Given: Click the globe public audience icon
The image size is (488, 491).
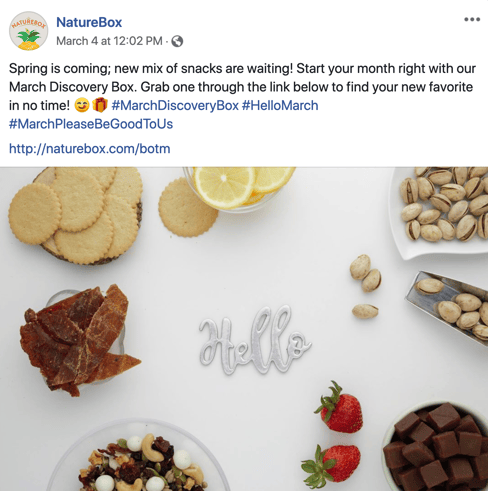Looking at the screenshot, I should (x=177, y=41).
